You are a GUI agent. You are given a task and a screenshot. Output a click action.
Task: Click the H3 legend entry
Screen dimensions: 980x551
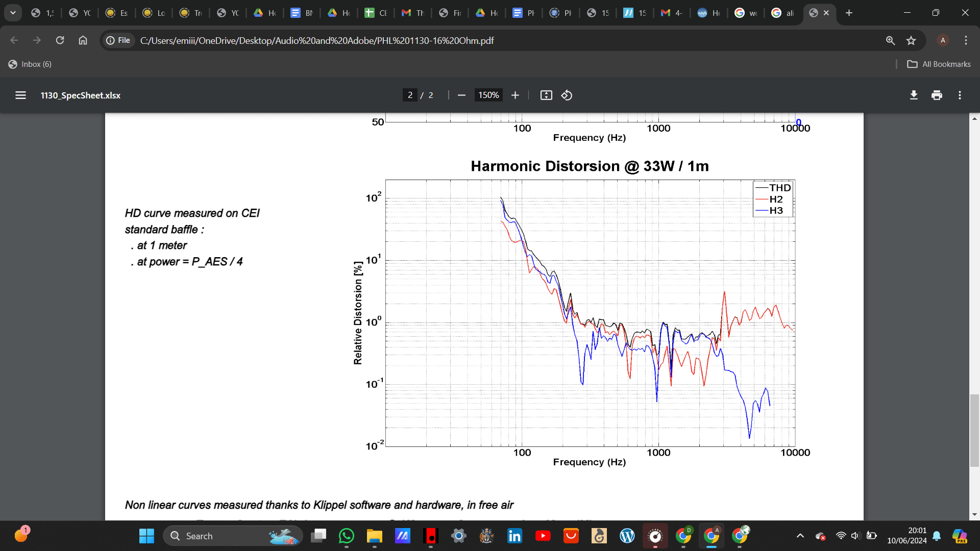(x=769, y=210)
